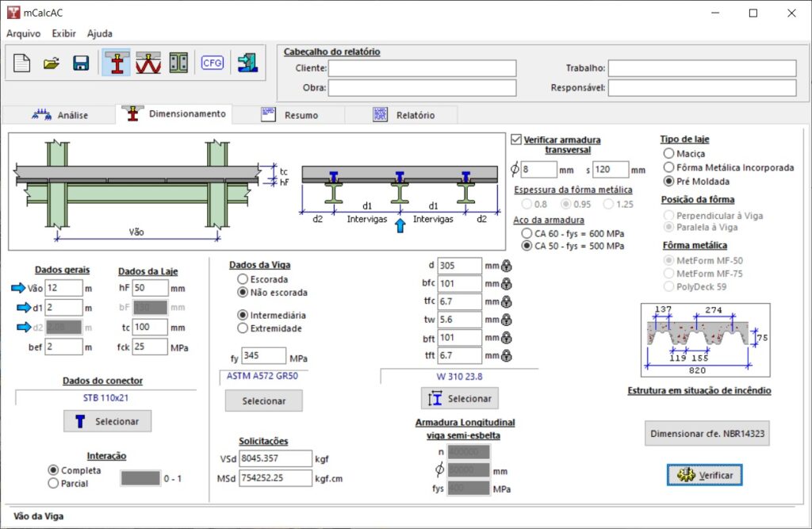
Task: Switch to the Resumo tab
Action: pos(289,115)
